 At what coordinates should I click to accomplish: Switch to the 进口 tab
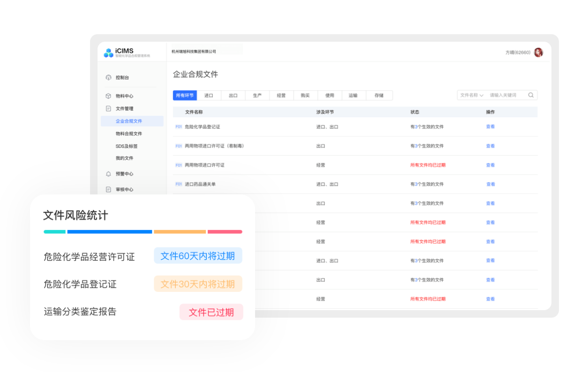click(x=209, y=96)
